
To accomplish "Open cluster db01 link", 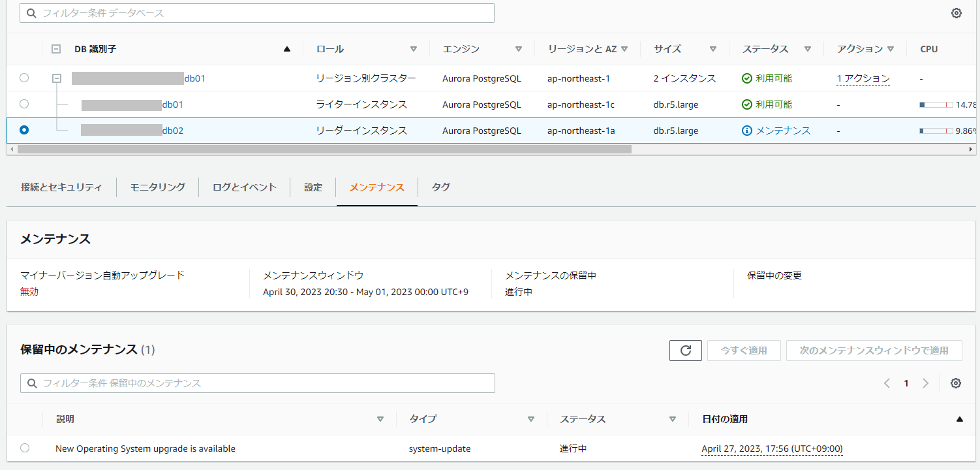I will (194, 78).
